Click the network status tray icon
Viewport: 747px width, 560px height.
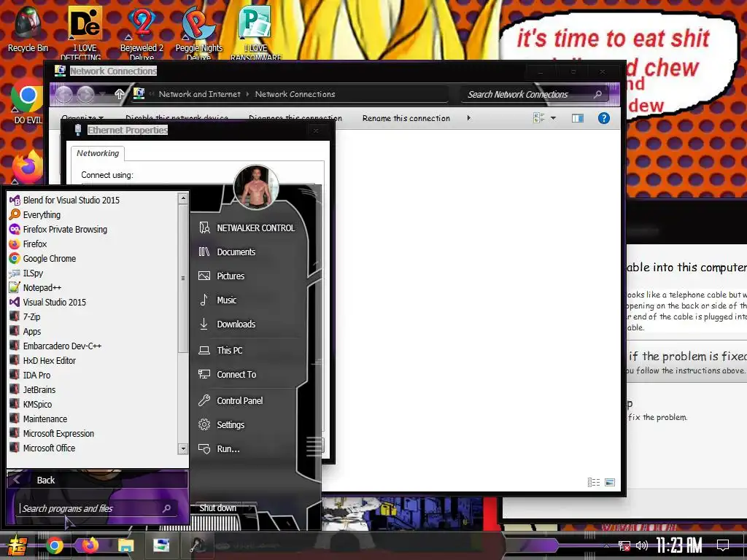(624, 545)
